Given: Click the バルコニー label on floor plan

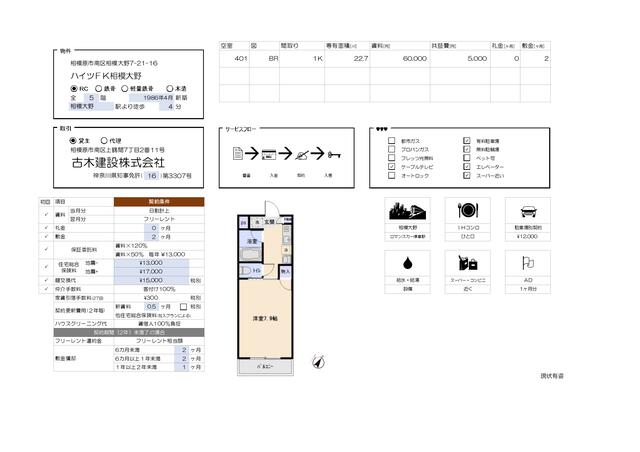Looking at the screenshot, I should coord(265,366).
